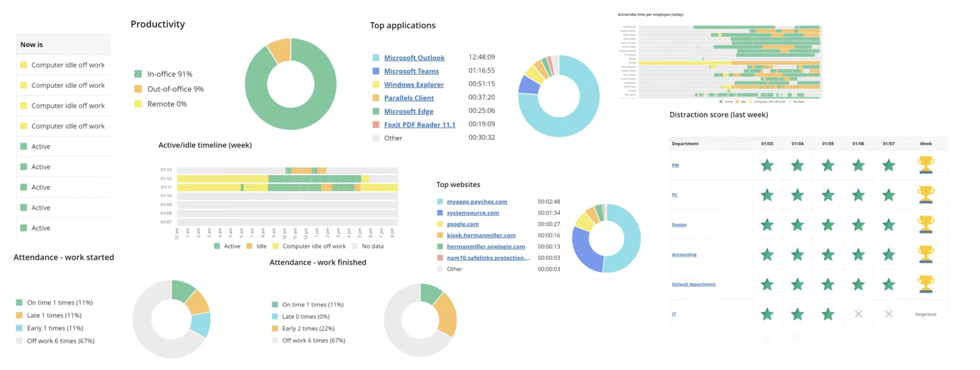Select the 01/07 column header
The height and width of the screenshot is (370, 980).
pyautogui.click(x=889, y=144)
